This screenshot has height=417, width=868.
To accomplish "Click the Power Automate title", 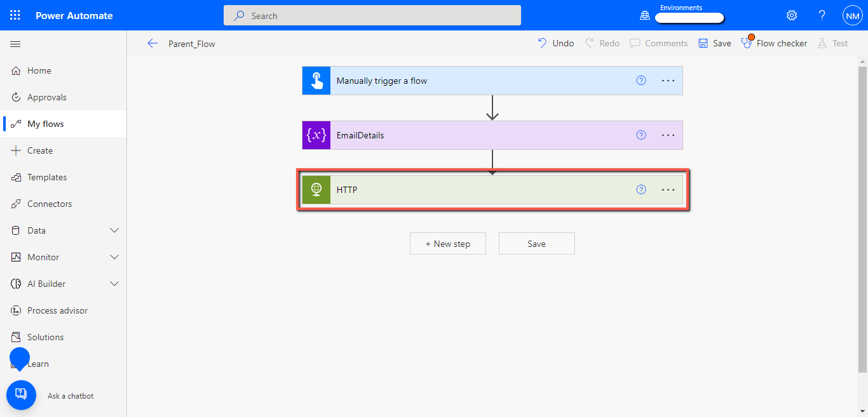I will click(74, 15).
